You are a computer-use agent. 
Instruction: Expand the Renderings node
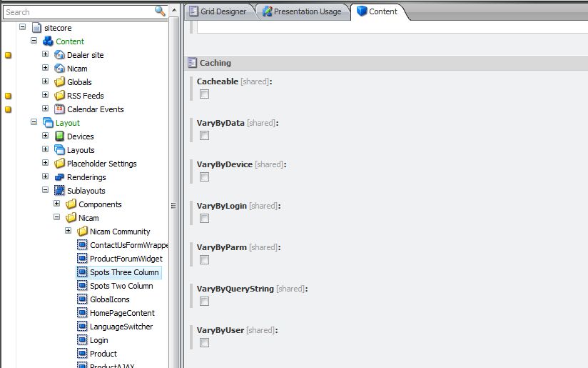[46, 176]
